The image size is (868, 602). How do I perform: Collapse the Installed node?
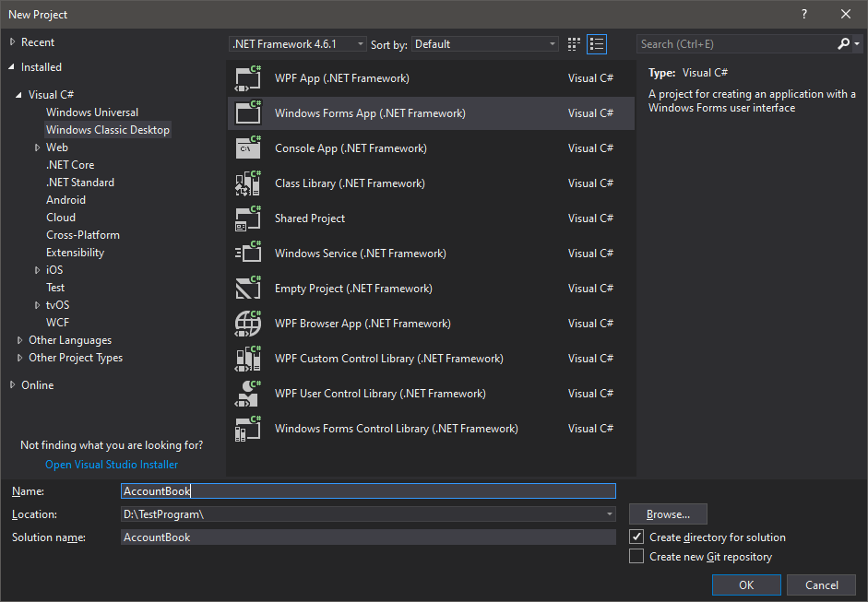(12, 67)
